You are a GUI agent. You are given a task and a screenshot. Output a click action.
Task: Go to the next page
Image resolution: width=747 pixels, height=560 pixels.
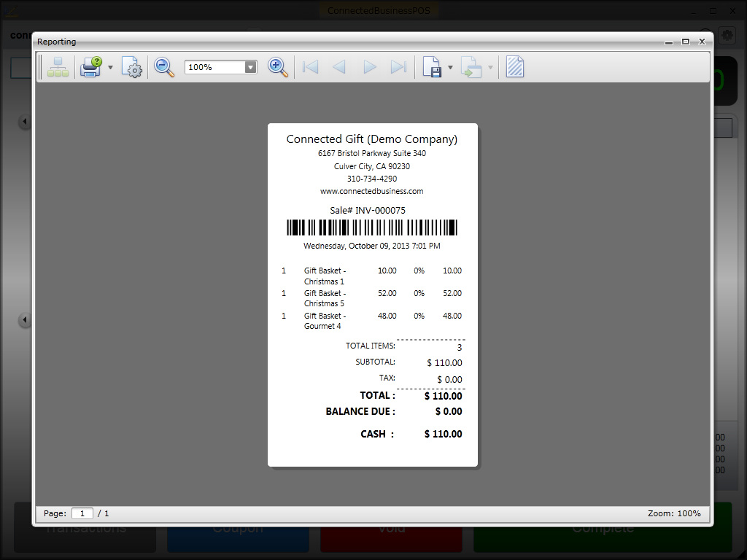pos(370,68)
